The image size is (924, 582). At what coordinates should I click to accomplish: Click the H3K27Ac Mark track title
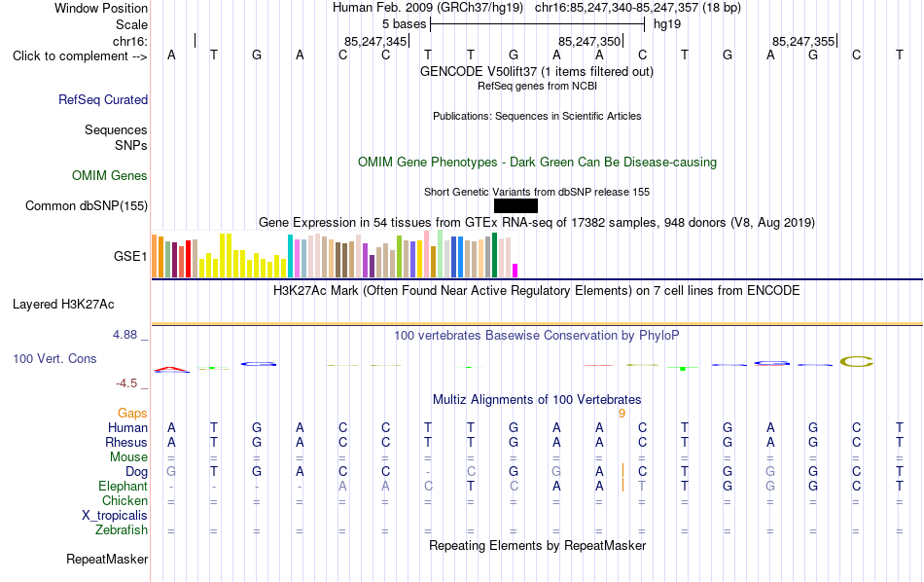pos(537,291)
